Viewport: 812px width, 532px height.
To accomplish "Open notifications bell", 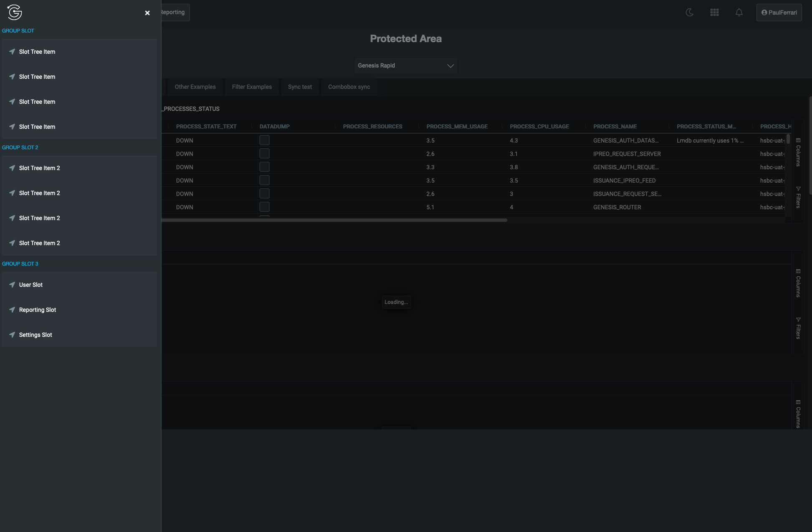I will 739,13.
